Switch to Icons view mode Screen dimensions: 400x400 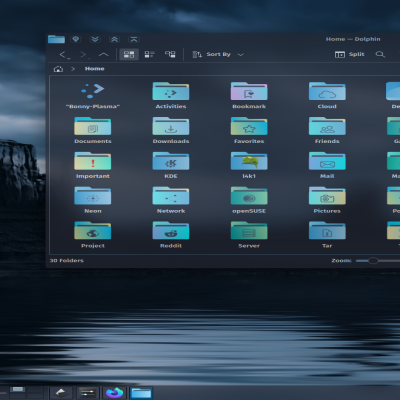coord(129,54)
